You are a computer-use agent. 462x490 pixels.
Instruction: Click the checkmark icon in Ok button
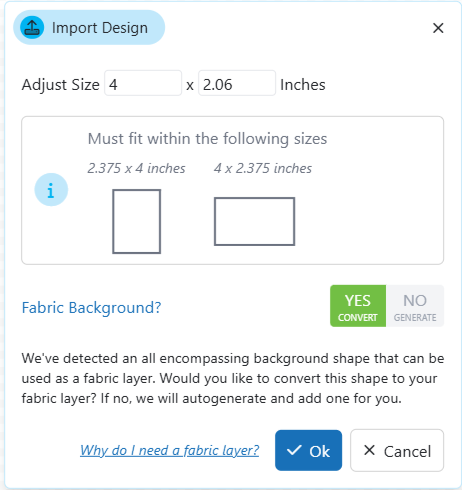(x=294, y=450)
